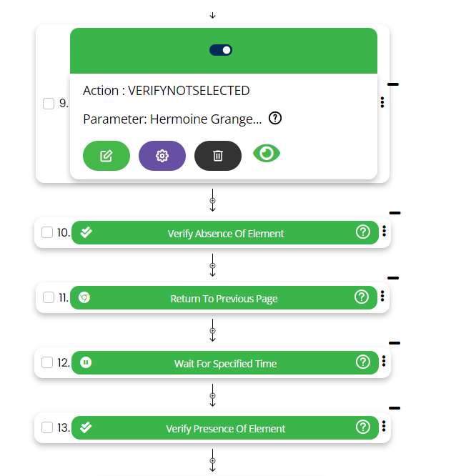Open help icon on Return To Previous Page

(x=362, y=297)
